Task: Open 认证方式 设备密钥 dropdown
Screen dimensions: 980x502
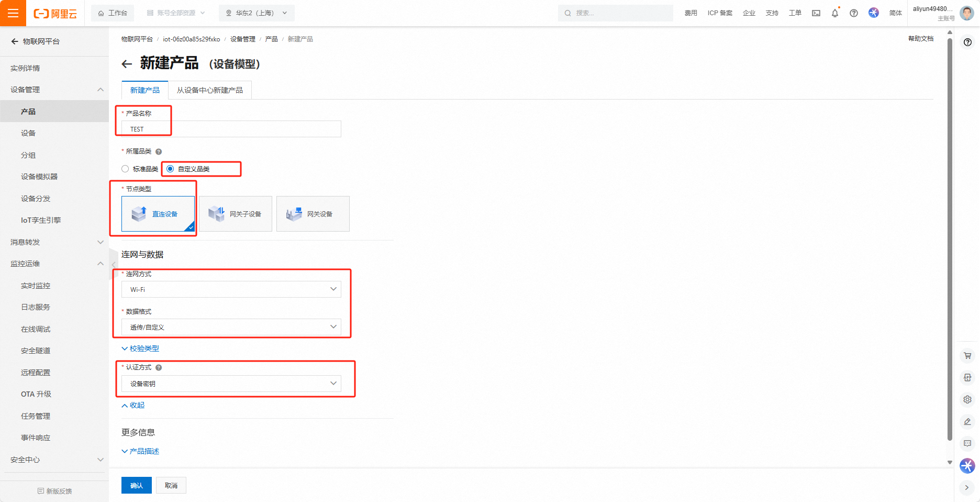Action: [x=231, y=384]
